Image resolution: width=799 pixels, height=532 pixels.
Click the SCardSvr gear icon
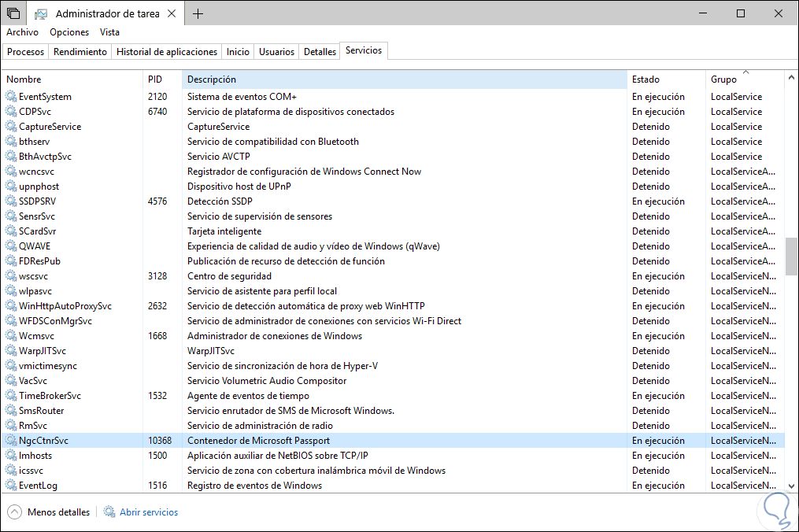11,231
